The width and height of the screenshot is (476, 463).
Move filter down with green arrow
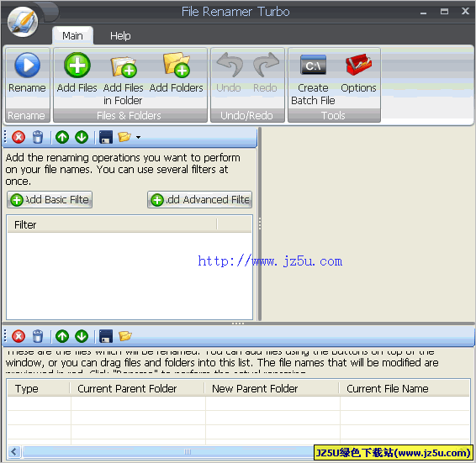(x=82, y=137)
